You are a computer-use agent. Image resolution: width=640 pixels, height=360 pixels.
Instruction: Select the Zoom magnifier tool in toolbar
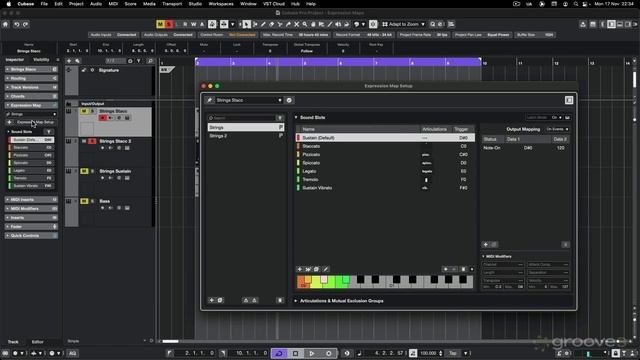click(305, 24)
